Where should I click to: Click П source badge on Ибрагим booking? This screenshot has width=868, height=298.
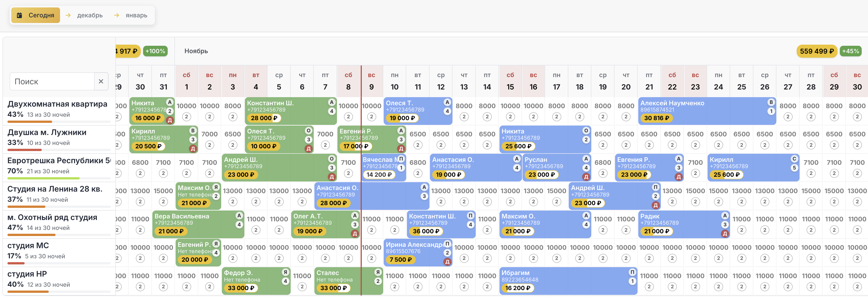click(x=632, y=272)
